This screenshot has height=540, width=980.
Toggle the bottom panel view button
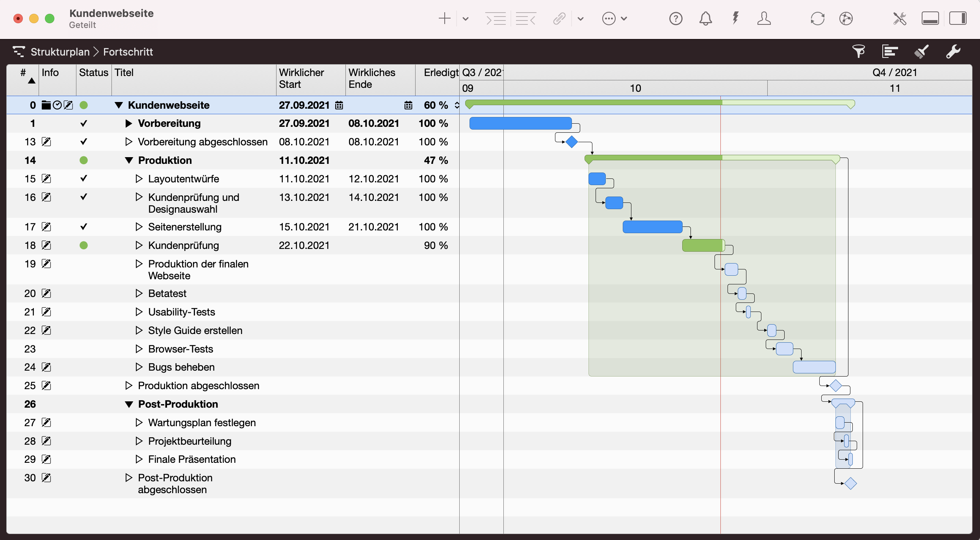[x=930, y=19]
